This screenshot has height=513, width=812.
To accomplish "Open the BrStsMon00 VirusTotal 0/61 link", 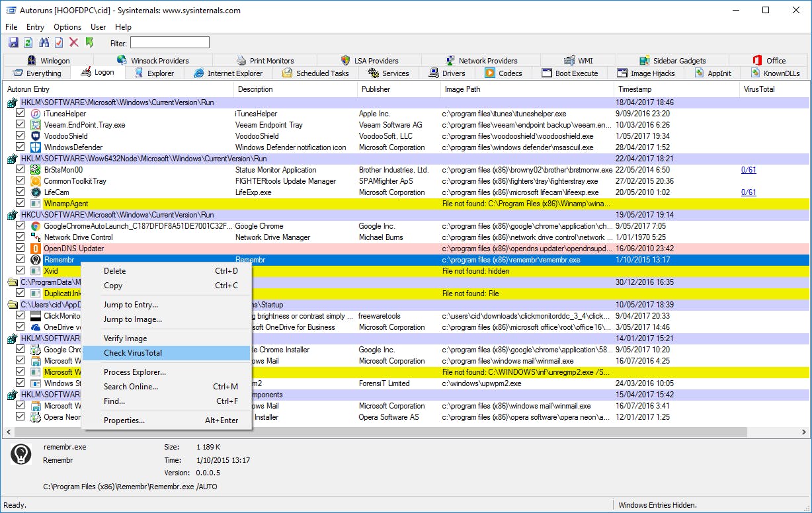I will (749, 170).
